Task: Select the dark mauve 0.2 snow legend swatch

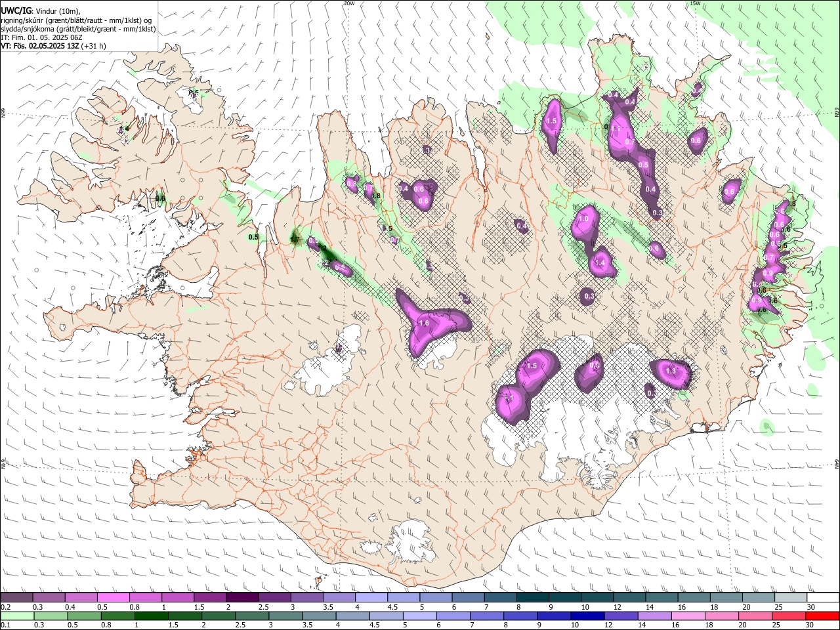Action: [x=16, y=598]
